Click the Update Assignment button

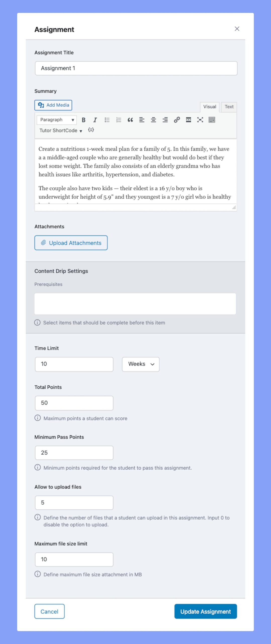(205, 611)
